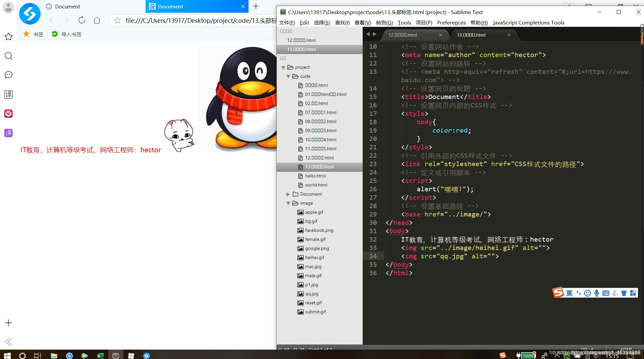The height and width of the screenshot is (359, 644).
Task: Collapse the image folder in sidebar
Action: (x=288, y=203)
